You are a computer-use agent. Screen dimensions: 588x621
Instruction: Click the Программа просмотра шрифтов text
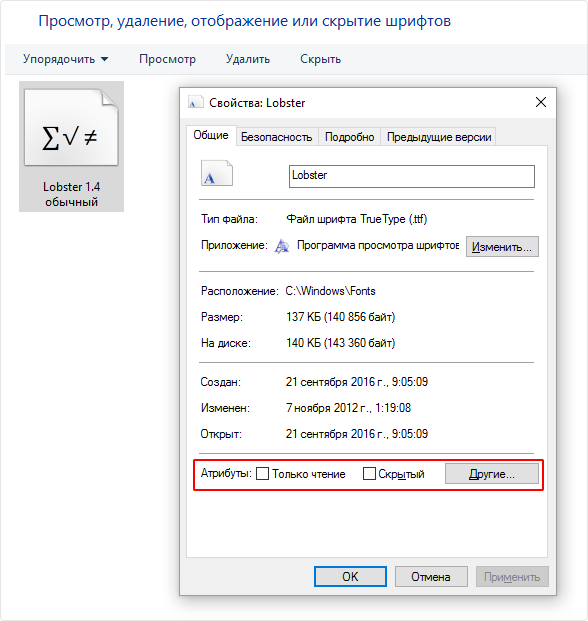tap(378, 246)
